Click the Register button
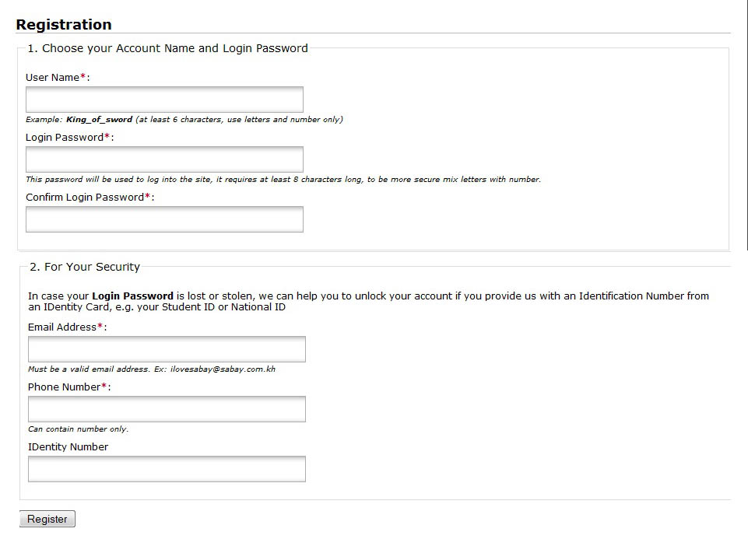 47,518
